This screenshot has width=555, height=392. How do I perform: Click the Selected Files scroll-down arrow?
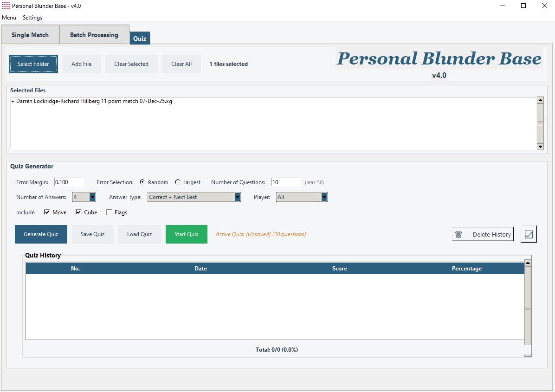pyautogui.click(x=540, y=147)
